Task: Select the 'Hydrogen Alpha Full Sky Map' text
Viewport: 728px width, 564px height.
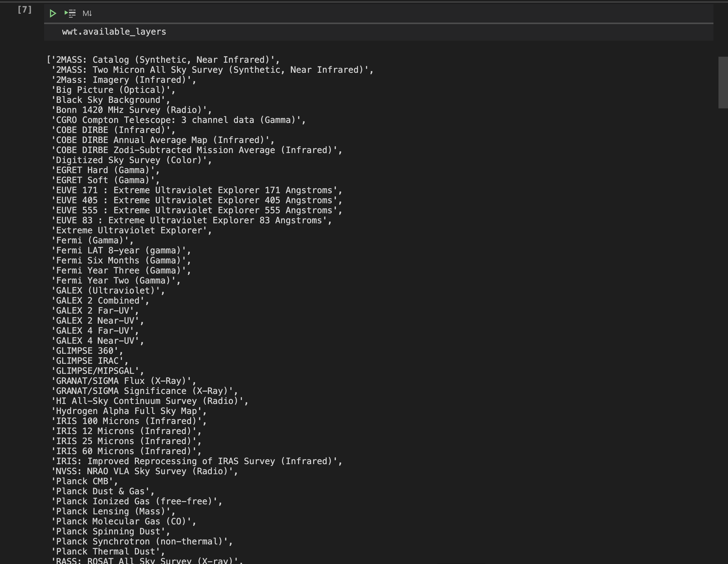Action: [x=128, y=411]
